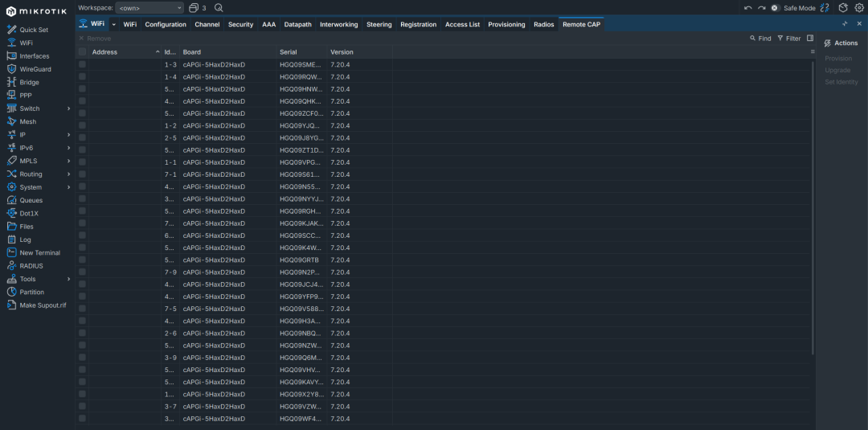The image size is (868, 430).
Task: Tick the checkbox for serial HGQ09Q6M...
Action: pyautogui.click(x=82, y=357)
